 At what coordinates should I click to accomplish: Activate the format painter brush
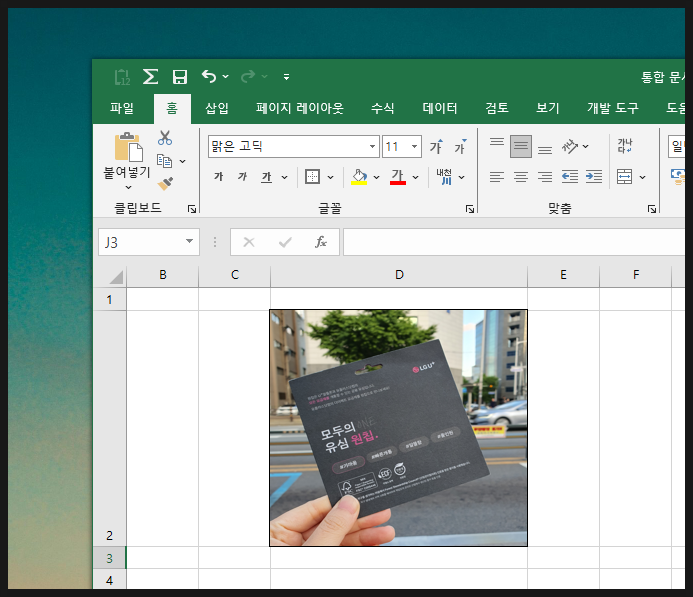click(x=165, y=183)
